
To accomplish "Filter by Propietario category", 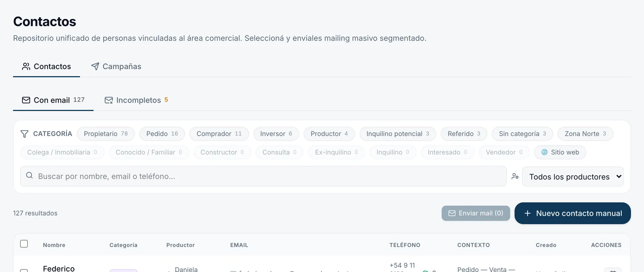I will click(x=106, y=134).
